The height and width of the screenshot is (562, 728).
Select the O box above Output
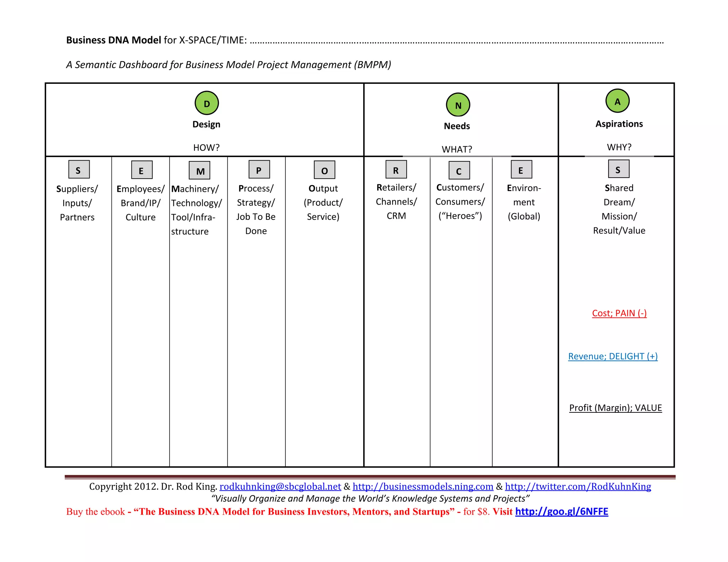pyautogui.click(x=325, y=170)
